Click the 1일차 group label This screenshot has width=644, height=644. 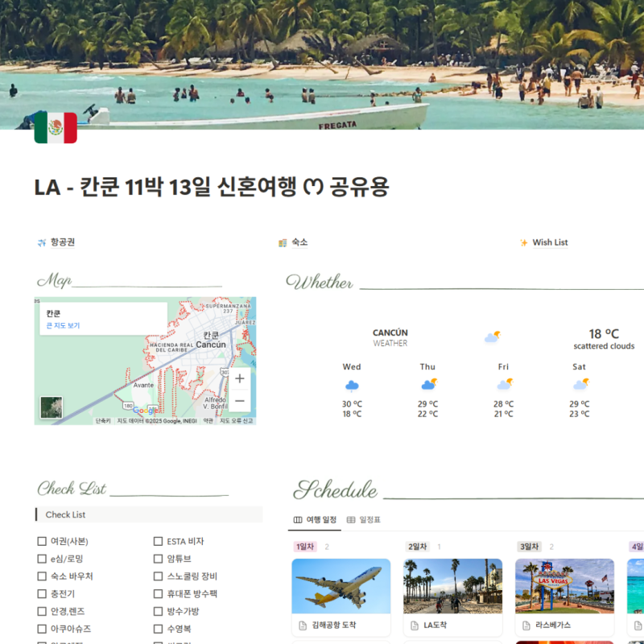[x=305, y=547]
